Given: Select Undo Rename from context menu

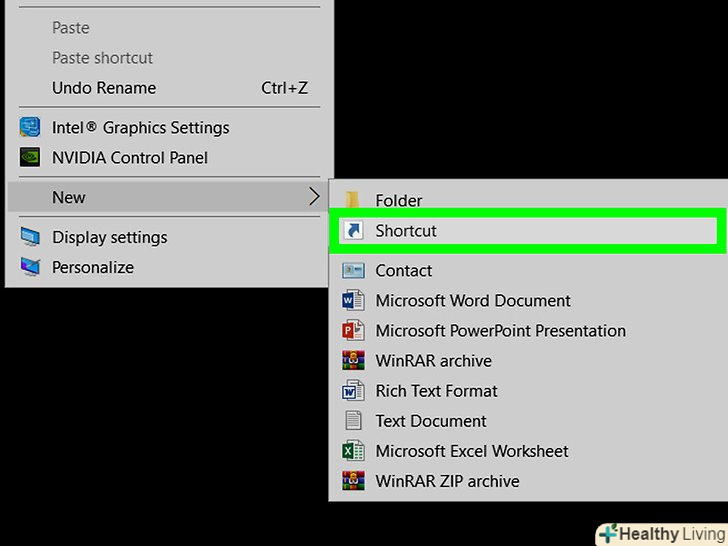Looking at the screenshot, I should pyautogui.click(x=104, y=88).
